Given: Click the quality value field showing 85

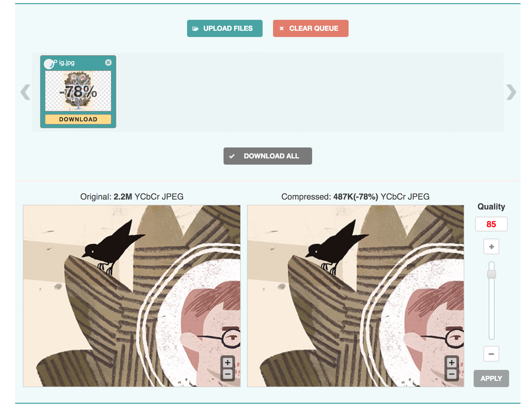Looking at the screenshot, I should [x=491, y=224].
